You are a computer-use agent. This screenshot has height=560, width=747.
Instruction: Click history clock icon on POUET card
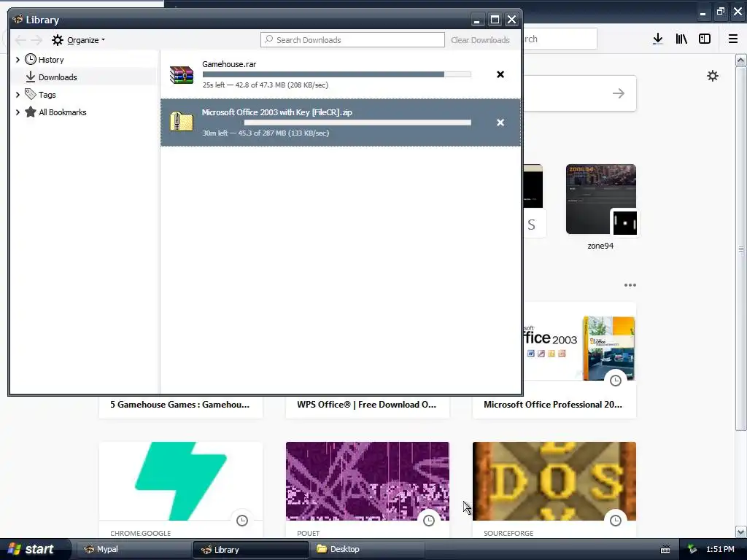click(429, 521)
